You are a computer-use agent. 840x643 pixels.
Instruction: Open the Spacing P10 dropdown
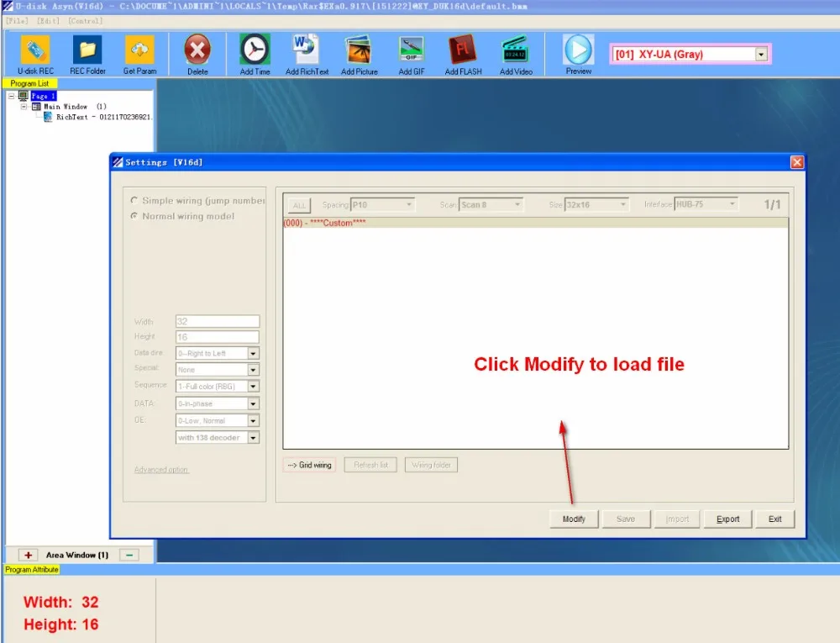pyautogui.click(x=409, y=205)
